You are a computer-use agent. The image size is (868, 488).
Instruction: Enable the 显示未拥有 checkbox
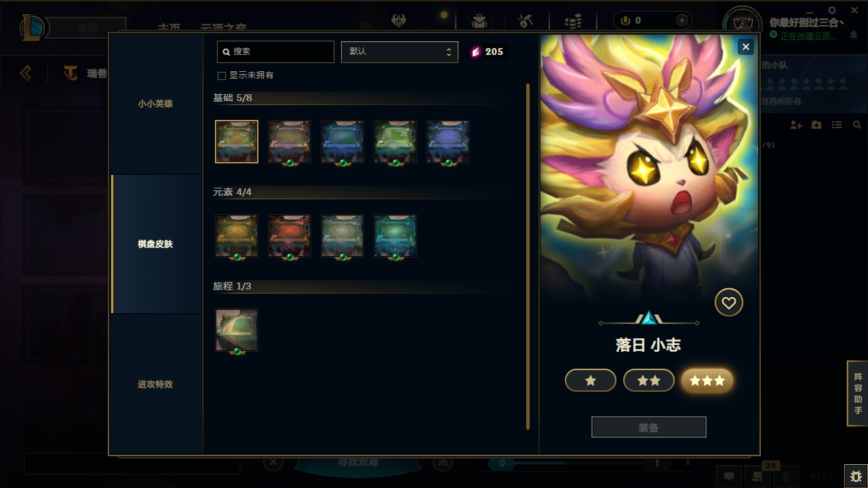pyautogui.click(x=221, y=76)
